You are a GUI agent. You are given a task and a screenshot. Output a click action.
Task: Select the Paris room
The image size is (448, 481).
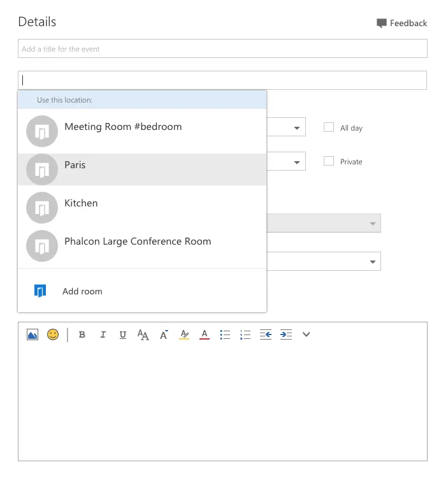[142, 169]
